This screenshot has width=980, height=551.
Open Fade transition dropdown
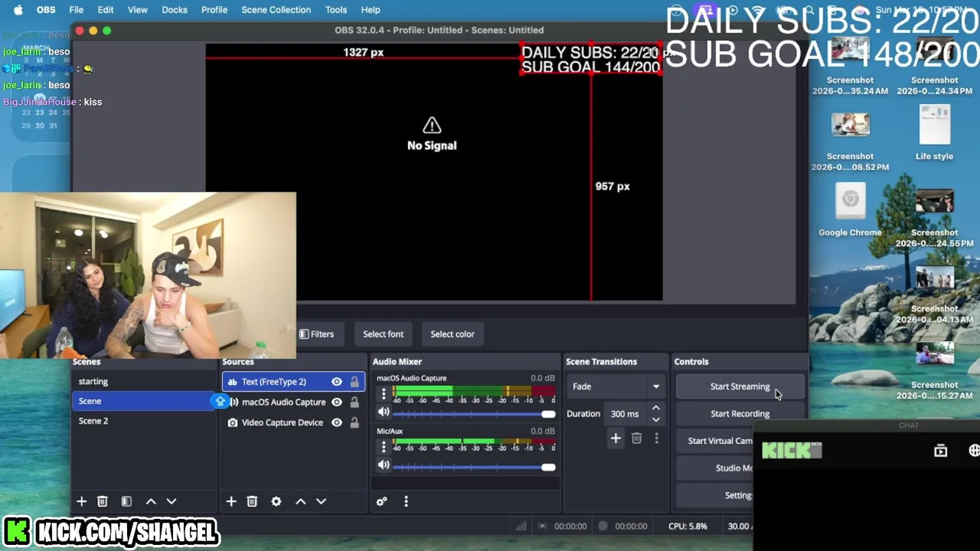[x=616, y=386]
